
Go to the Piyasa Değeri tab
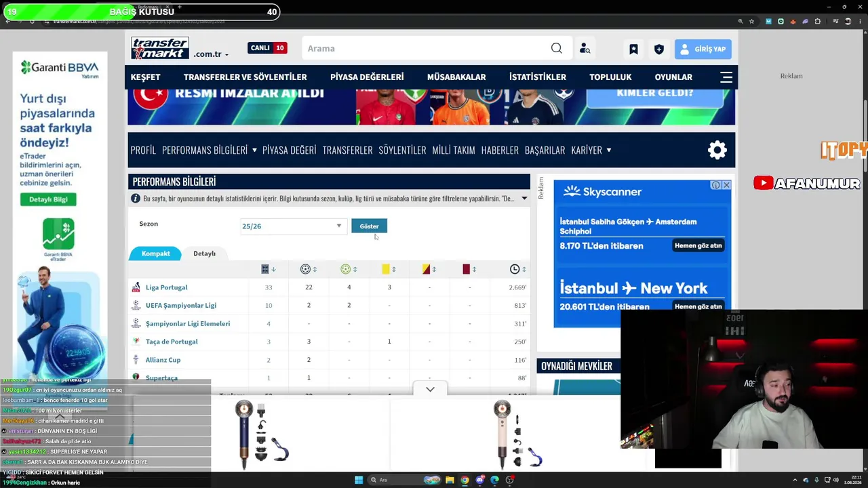290,150
